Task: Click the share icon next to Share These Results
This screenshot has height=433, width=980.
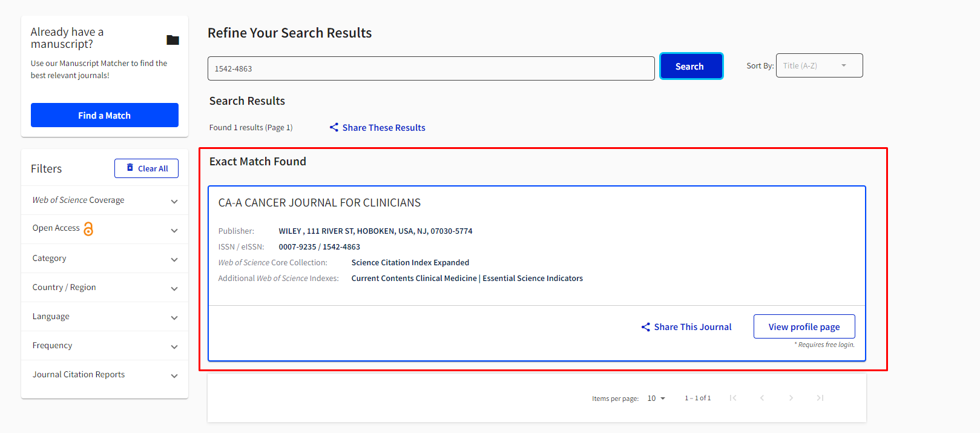Action: click(334, 127)
